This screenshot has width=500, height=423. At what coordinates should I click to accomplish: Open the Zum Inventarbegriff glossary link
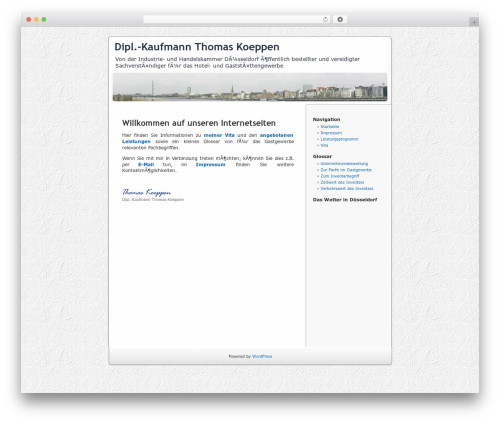pyautogui.click(x=340, y=176)
